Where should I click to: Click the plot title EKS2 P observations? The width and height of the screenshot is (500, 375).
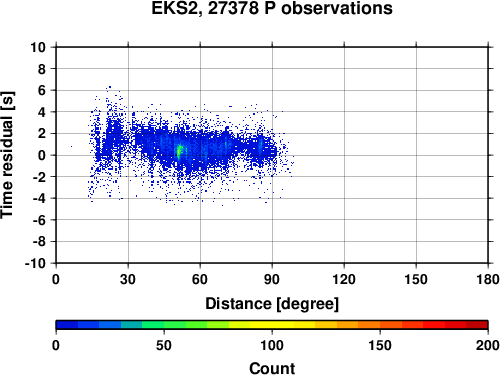click(272, 8)
